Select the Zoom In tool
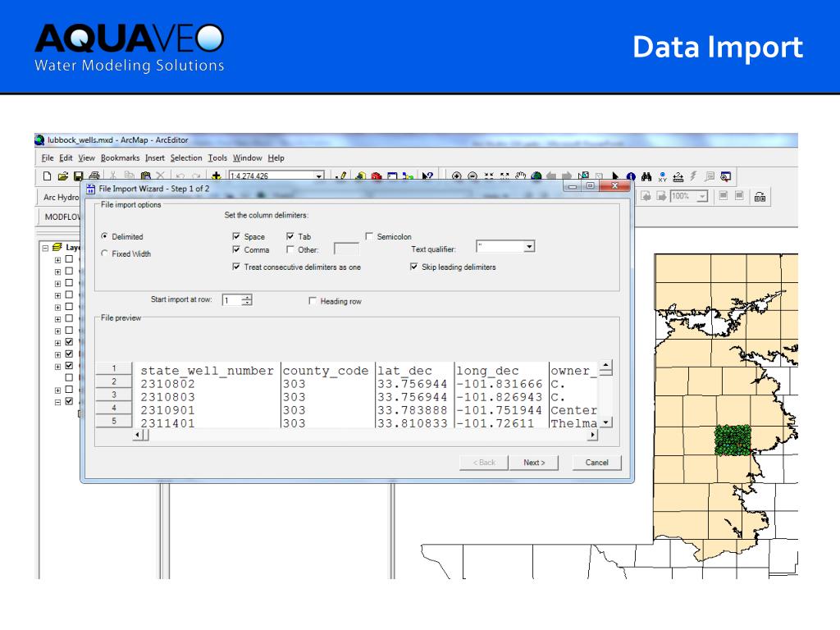This screenshot has height=630, width=840. [456, 176]
